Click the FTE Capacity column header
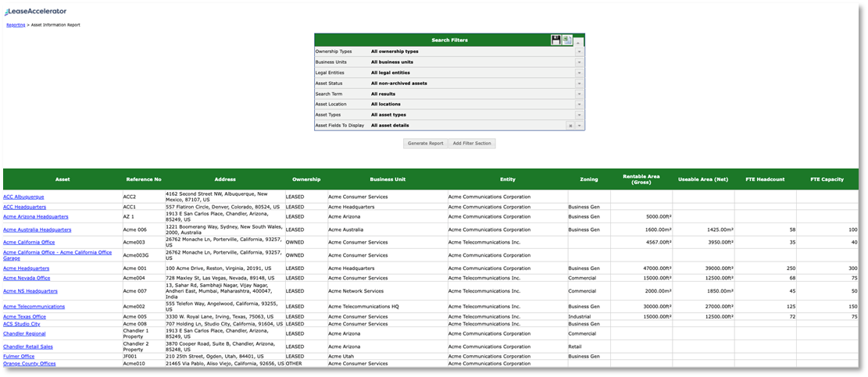Viewport: 868px width, 377px height. [827, 179]
